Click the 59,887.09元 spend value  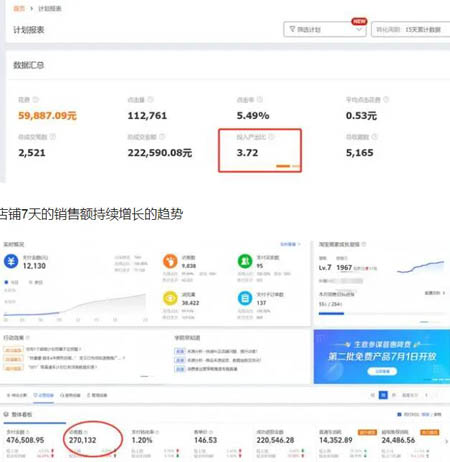coord(47,115)
